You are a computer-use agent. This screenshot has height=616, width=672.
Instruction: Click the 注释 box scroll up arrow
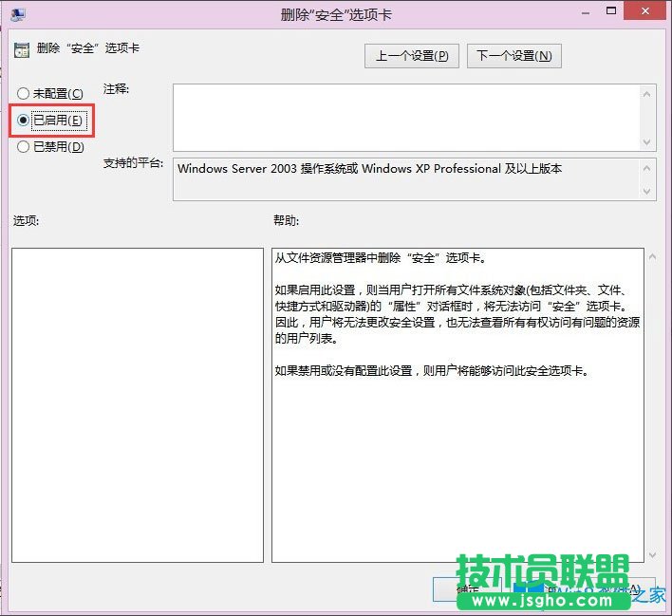646,94
